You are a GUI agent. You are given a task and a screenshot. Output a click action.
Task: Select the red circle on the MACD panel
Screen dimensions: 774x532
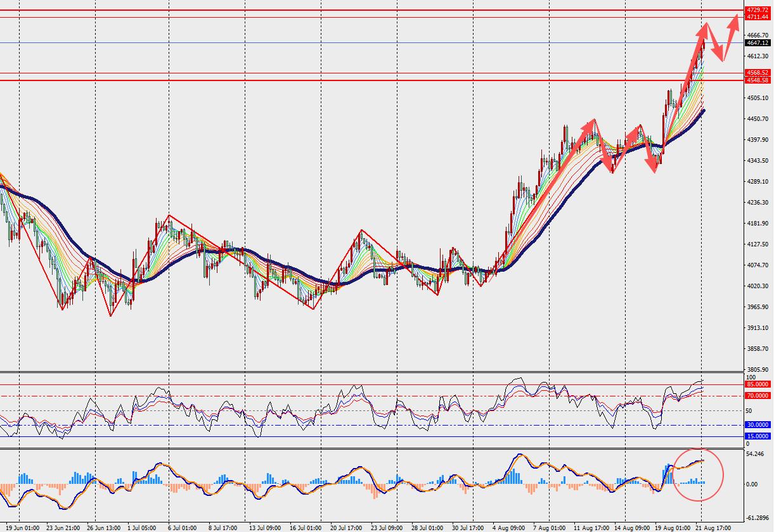698,473
